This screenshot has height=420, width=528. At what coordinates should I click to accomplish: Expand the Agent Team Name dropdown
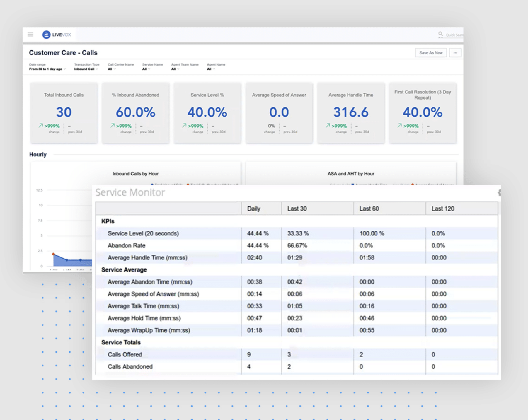point(175,69)
